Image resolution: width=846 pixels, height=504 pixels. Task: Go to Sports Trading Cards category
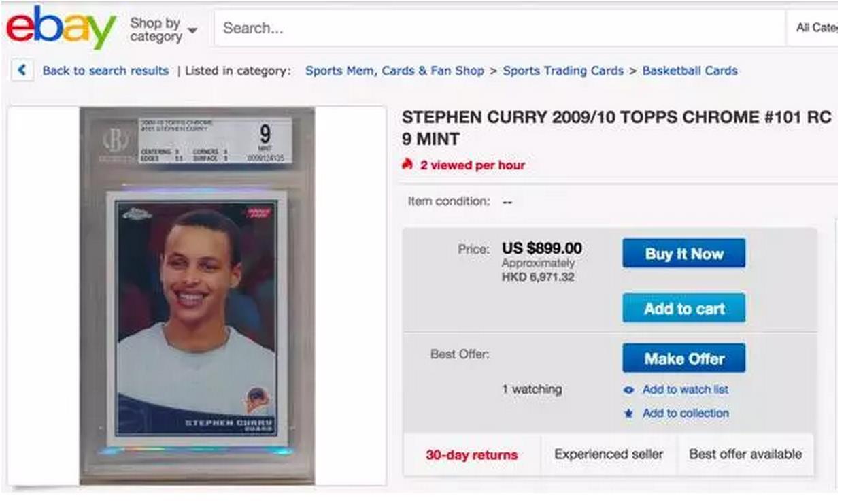[x=563, y=71]
